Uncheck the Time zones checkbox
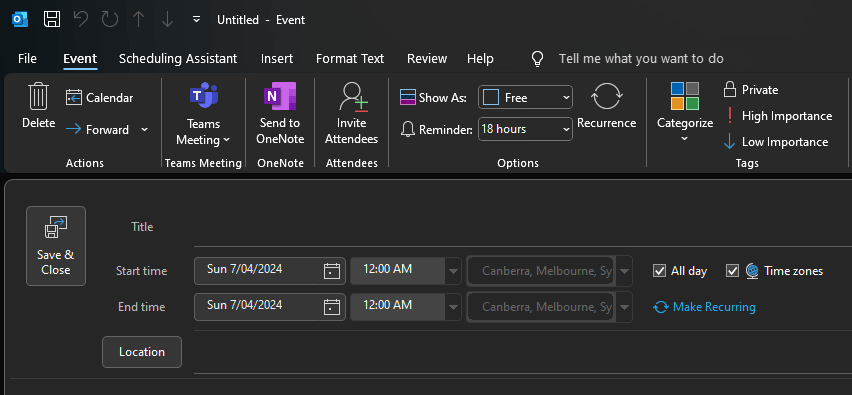The width and height of the screenshot is (852, 395). (x=732, y=271)
